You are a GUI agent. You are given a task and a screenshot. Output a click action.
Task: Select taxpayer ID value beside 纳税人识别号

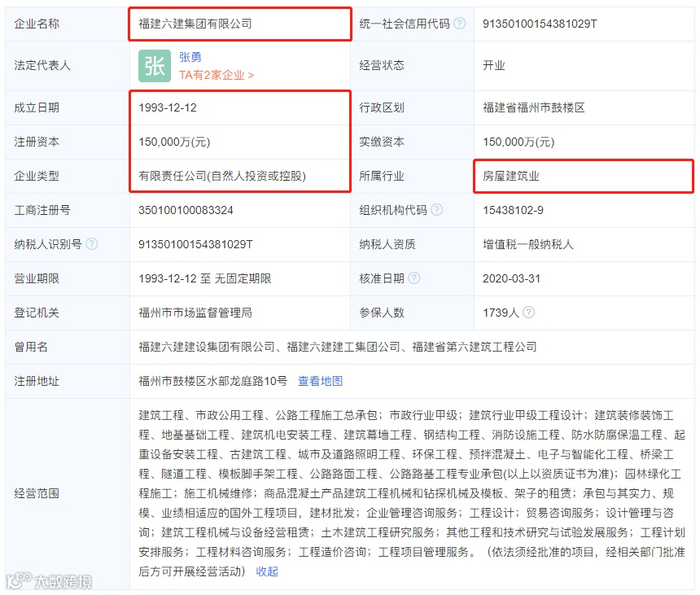195,244
